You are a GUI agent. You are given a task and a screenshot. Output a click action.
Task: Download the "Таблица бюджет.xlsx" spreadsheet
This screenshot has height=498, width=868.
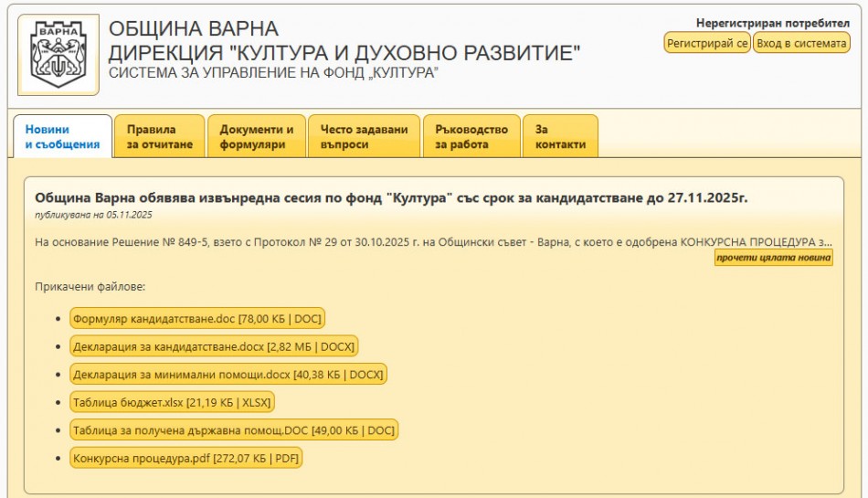pyautogui.click(x=172, y=402)
